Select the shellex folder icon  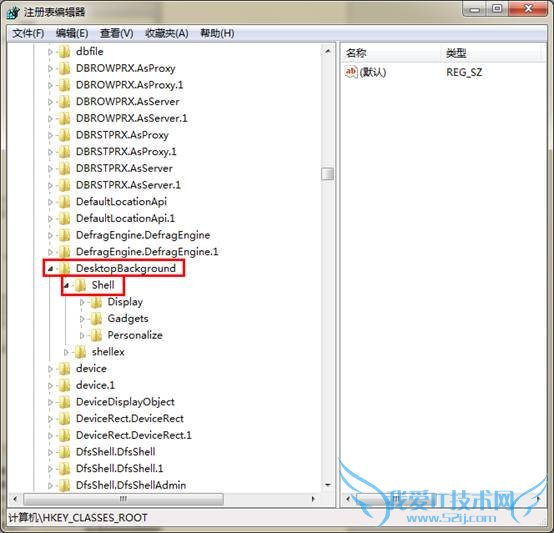click(x=80, y=352)
